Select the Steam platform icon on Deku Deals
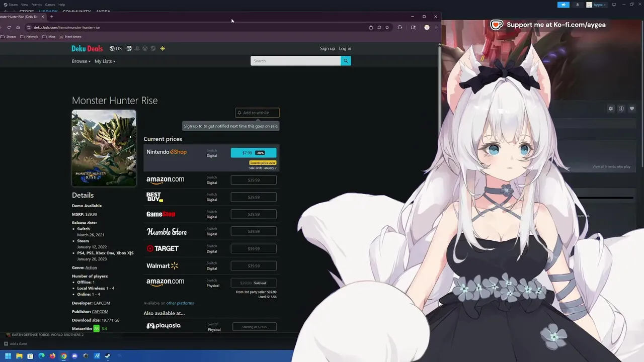The width and height of the screenshot is (644, 362). coord(153,49)
